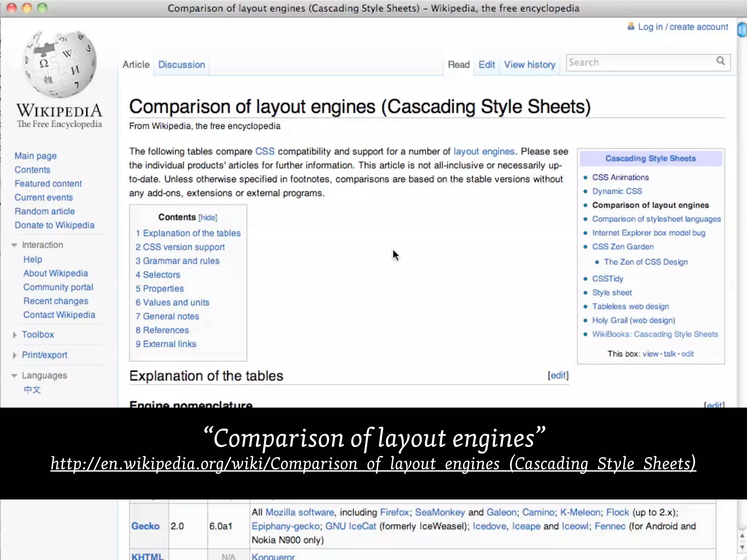Viewport: 747px width, 560px height.
Task: Open Featured content link
Action: [48, 183]
